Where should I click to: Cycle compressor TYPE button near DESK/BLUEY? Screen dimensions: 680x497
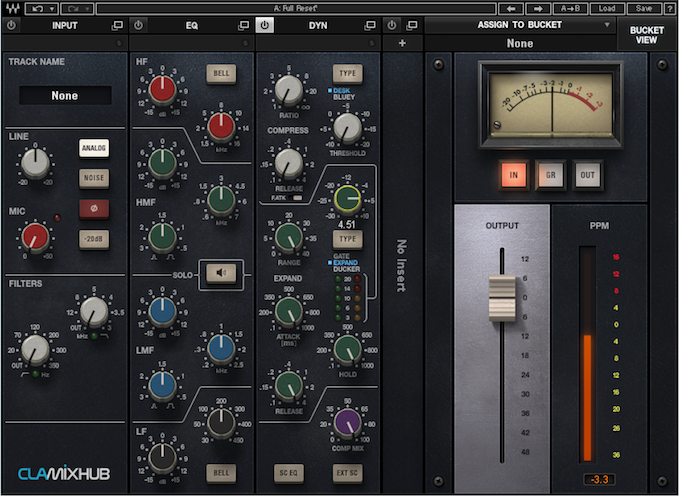[347, 73]
